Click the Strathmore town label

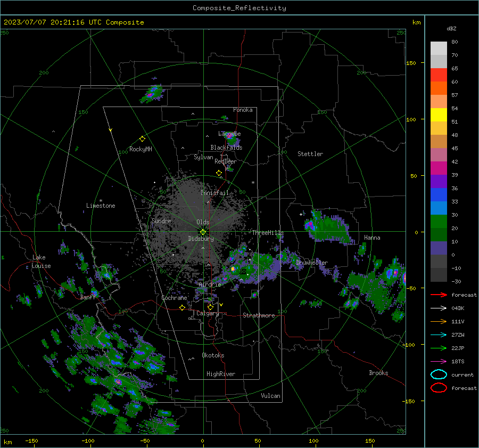(x=259, y=315)
